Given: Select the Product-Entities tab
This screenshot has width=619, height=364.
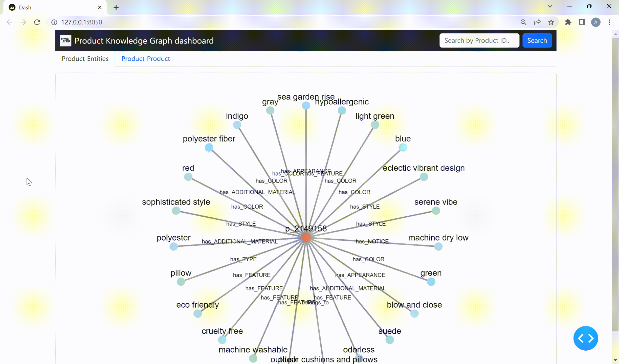Looking at the screenshot, I should pyautogui.click(x=85, y=59).
